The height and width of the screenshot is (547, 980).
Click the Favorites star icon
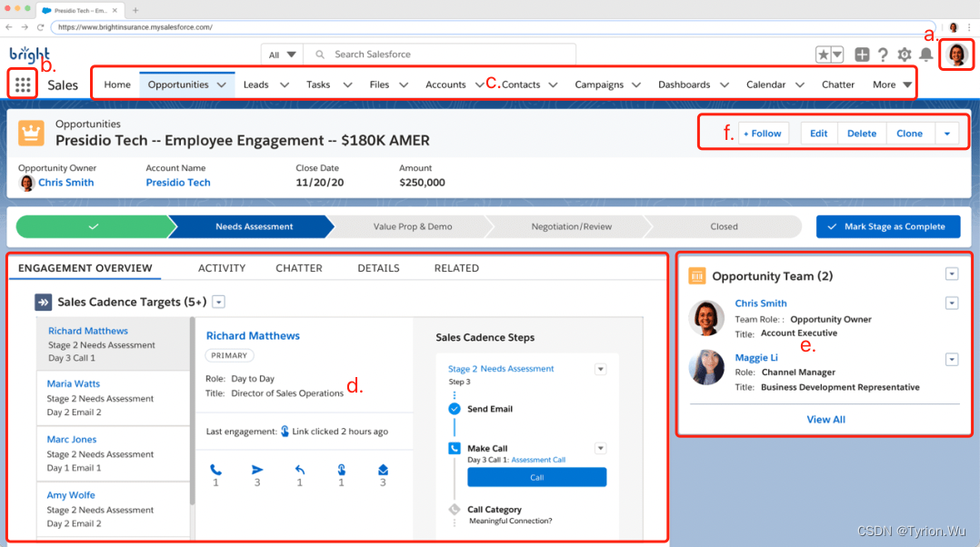(x=823, y=55)
